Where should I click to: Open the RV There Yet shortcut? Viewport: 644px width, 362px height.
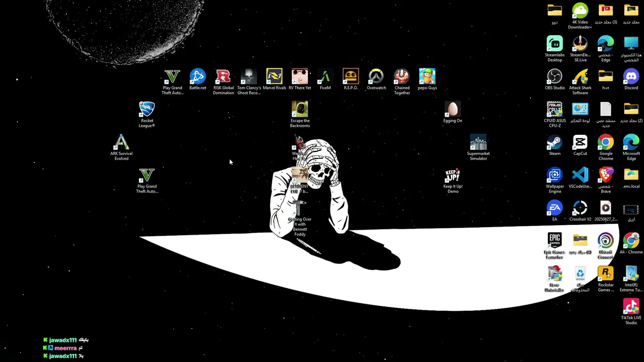300,79
